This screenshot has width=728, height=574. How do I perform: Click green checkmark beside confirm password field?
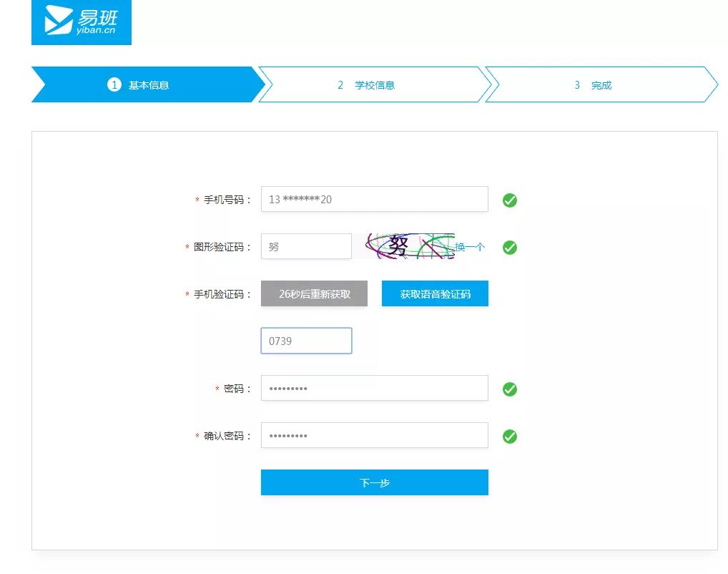509,436
